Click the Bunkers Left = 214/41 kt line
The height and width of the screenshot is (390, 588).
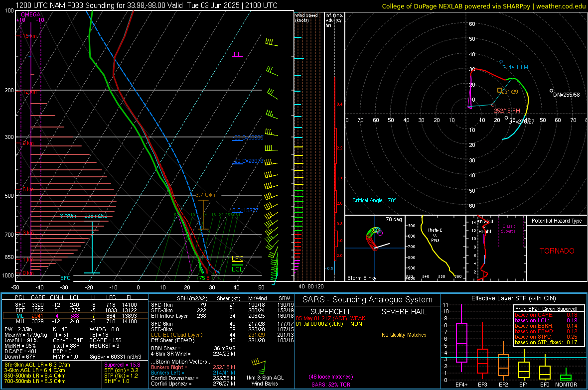pyautogui.click(x=193, y=373)
